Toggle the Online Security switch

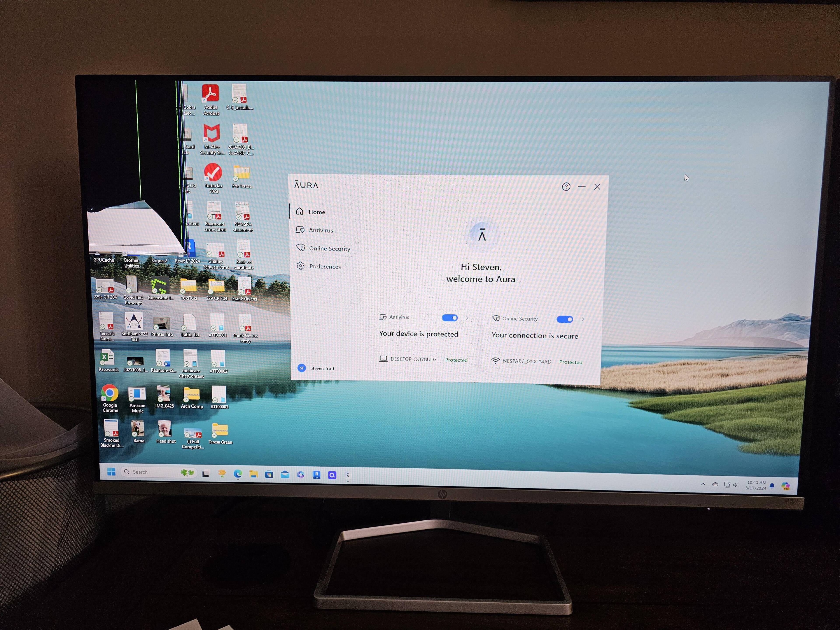click(x=564, y=319)
